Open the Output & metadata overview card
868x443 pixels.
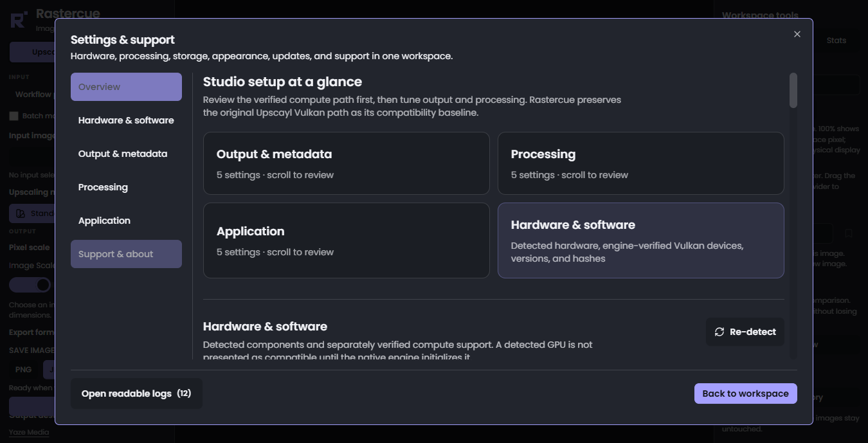pos(347,163)
